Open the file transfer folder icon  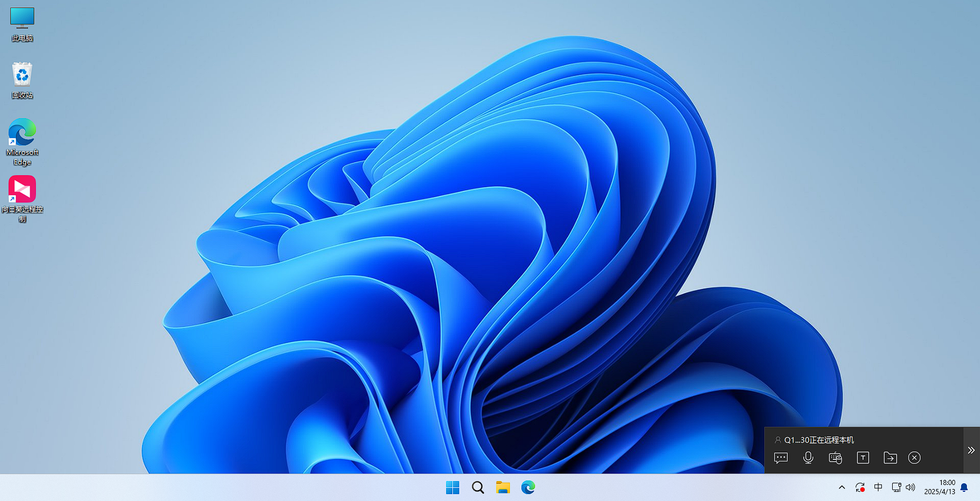click(x=890, y=458)
